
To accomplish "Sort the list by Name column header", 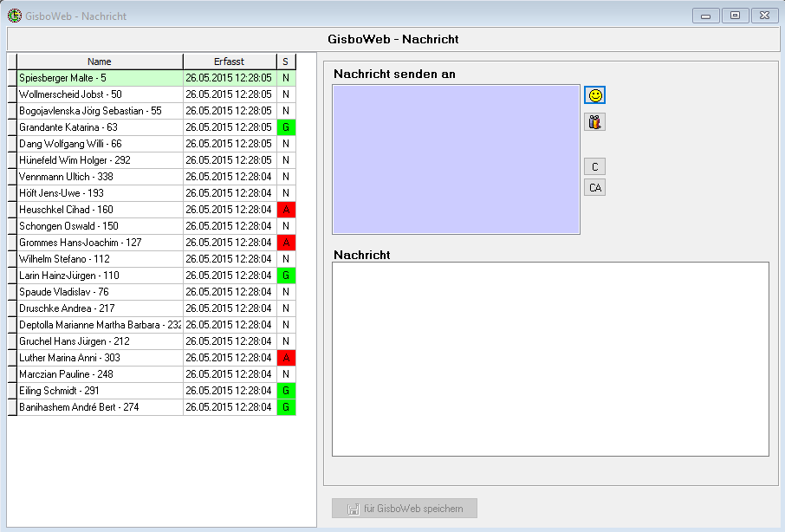I will 100,62.
